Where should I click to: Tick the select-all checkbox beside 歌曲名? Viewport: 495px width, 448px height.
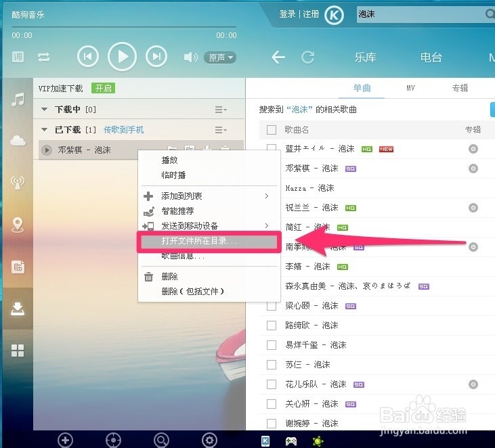pyautogui.click(x=272, y=130)
